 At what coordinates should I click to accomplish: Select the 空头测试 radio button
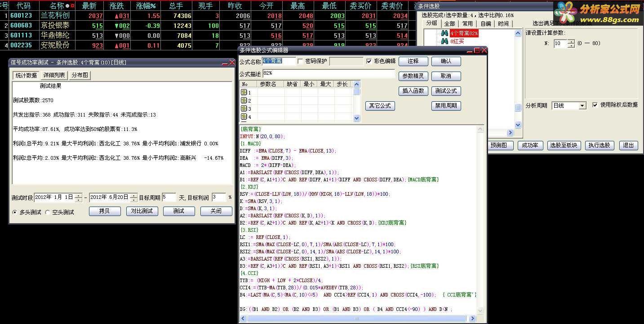coord(48,212)
